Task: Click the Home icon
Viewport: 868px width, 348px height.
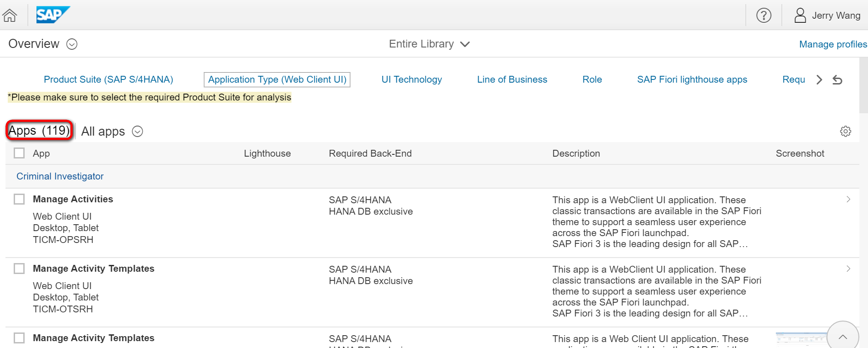Action: [x=10, y=16]
